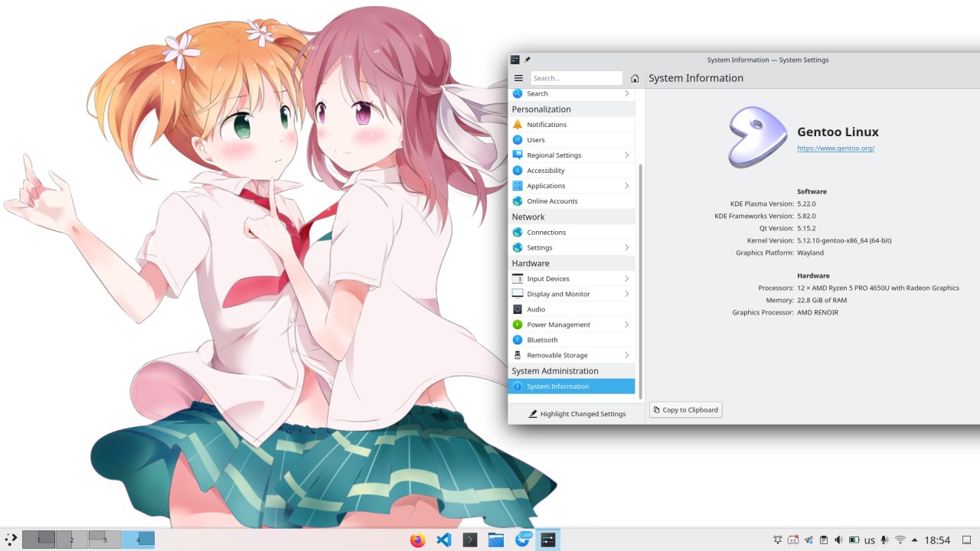Click the Gentoo logo image
Screen dimensions: 980x551
tap(757, 137)
